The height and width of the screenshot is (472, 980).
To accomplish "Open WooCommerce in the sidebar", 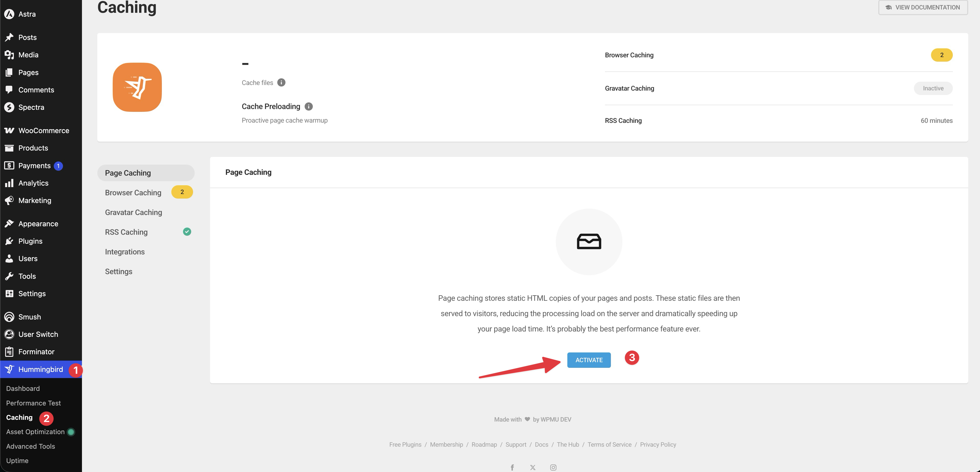I will (x=43, y=130).
